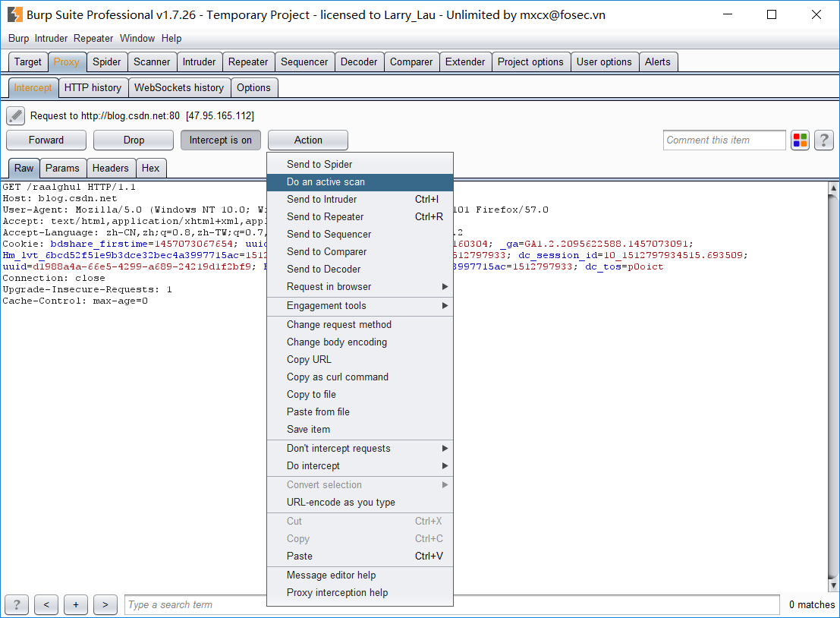Open the Alerts tab
Viewport: 840px width, 618px height.
[x=658, y=61]
